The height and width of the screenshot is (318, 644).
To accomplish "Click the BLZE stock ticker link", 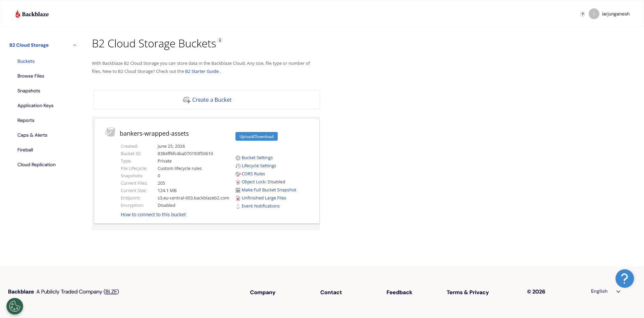I will click(x=111, y=291).
